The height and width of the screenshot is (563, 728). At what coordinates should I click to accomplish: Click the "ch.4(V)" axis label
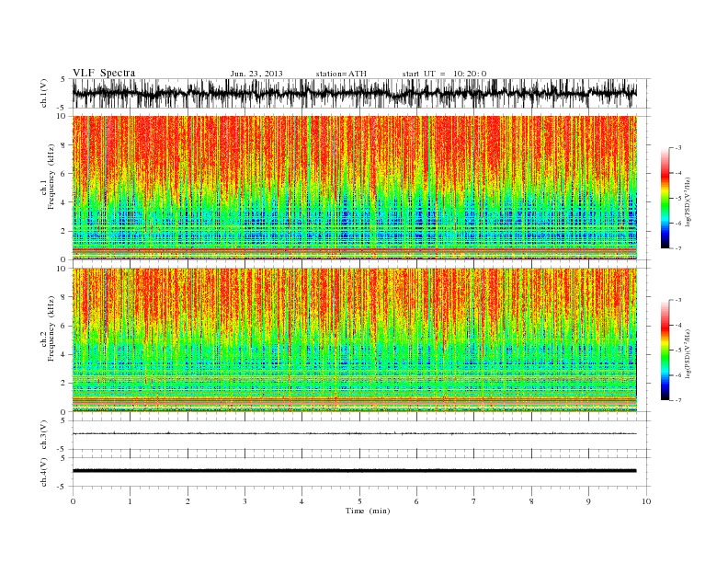pyautogui.click(x=43, y=472)
